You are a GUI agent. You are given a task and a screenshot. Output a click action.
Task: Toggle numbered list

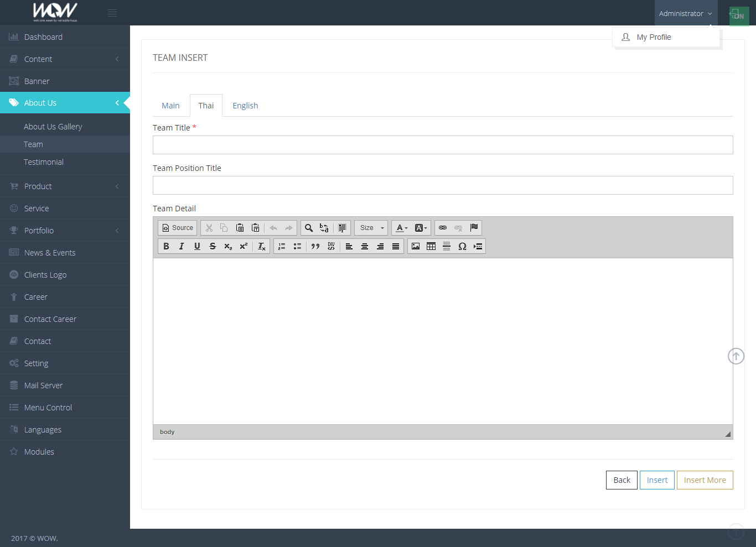click(x=282, y=247)
